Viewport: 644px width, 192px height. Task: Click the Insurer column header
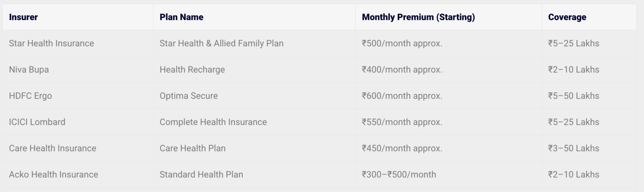[x=23, y=17]
